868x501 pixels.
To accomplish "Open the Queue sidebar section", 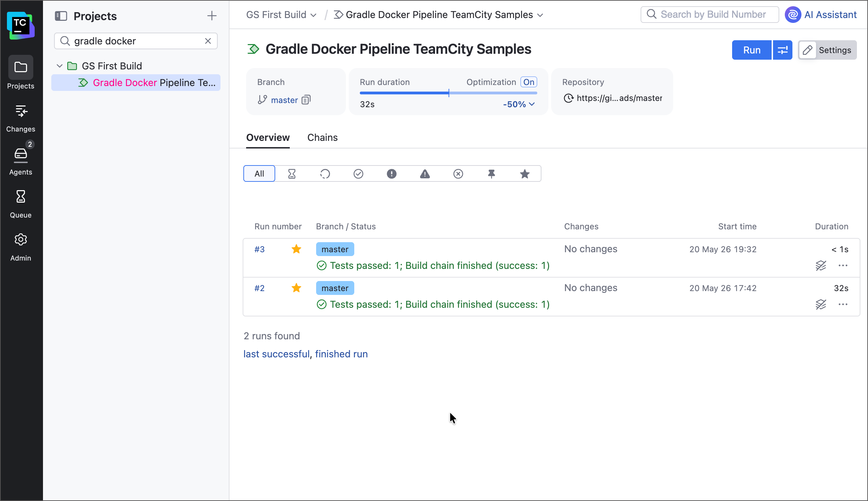I will 21,204.
